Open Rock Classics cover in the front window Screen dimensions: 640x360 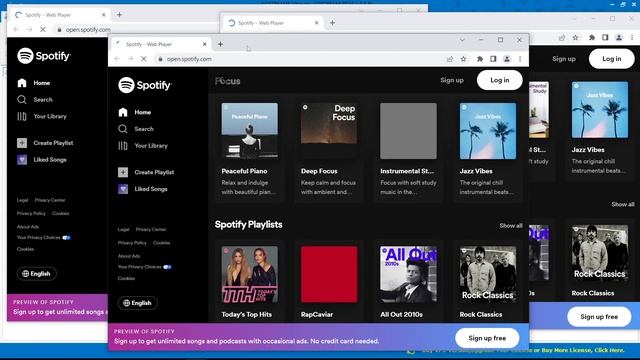coord(488,274)
